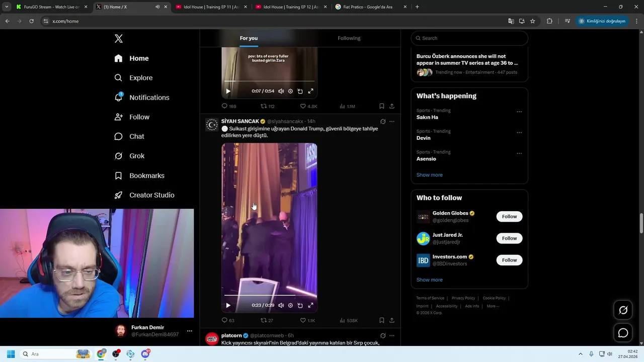View analytics showing 1.1M views
Image resolution: width=644 pixels, height=362 pixels.
coord(347,106)
